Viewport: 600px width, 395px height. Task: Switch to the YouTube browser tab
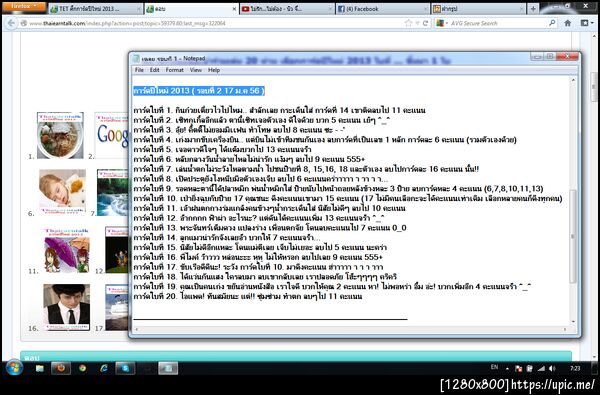pos(287,9)
